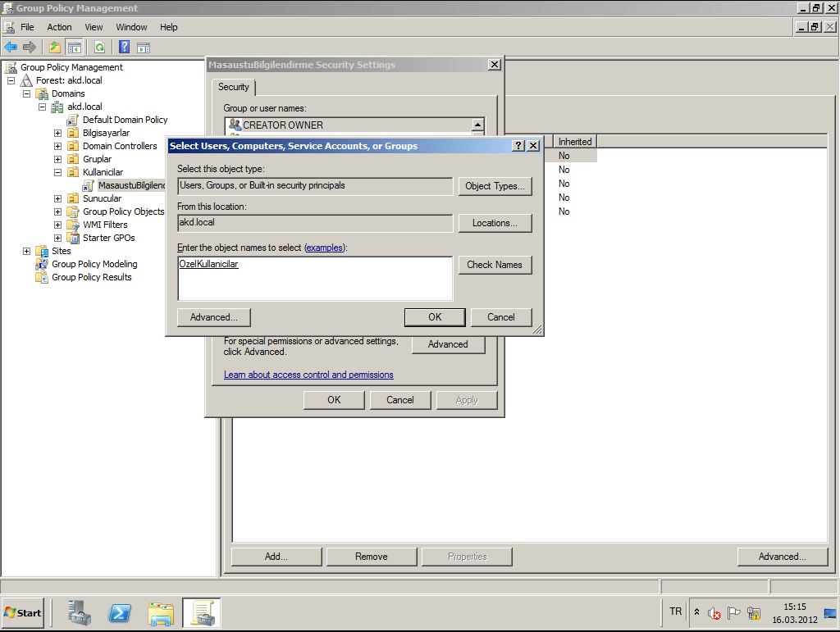
Task: Open the Action menu
Action: (x=59, y=27)
